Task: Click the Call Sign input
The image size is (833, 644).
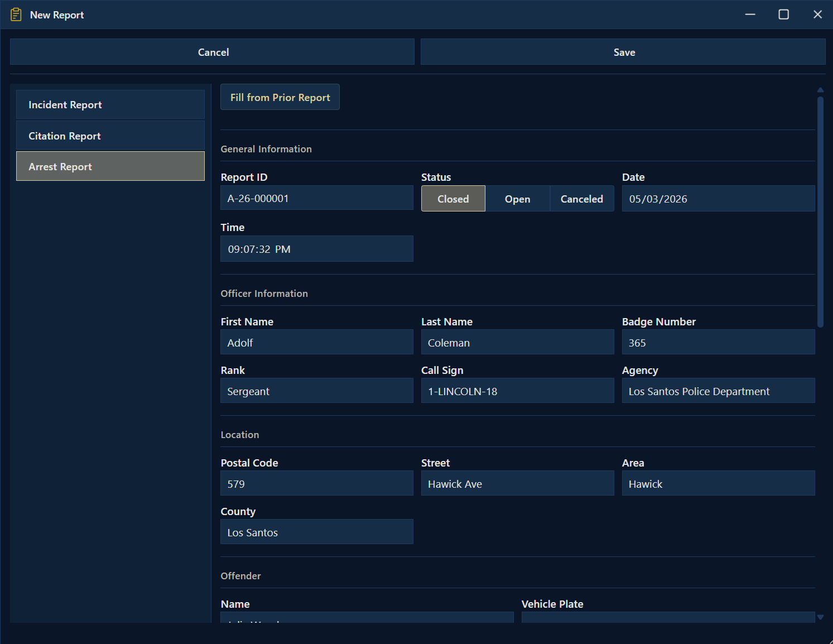Action: point(517,391)
